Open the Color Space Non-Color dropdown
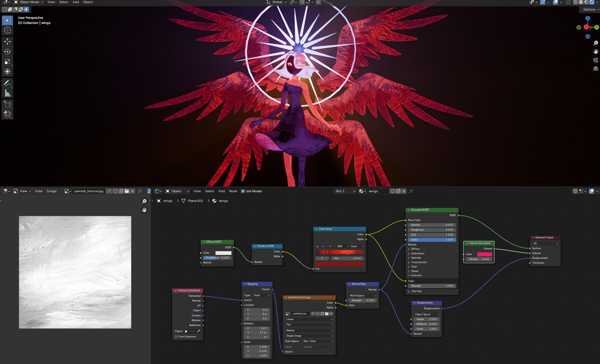Screen dimensions: 600x364 318,341
